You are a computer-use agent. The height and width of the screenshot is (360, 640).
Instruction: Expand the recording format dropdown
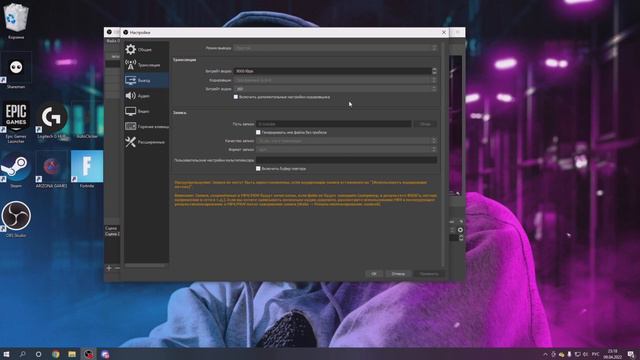(346, 149)
